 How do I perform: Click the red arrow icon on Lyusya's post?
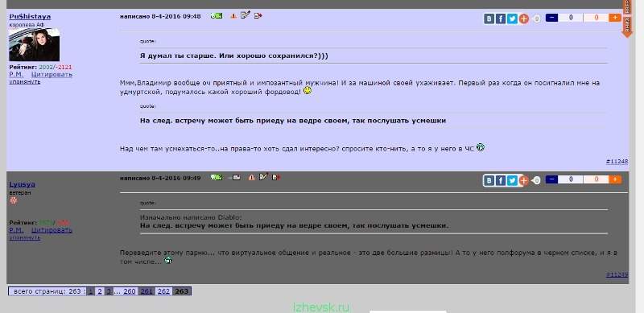click(276, 177)
